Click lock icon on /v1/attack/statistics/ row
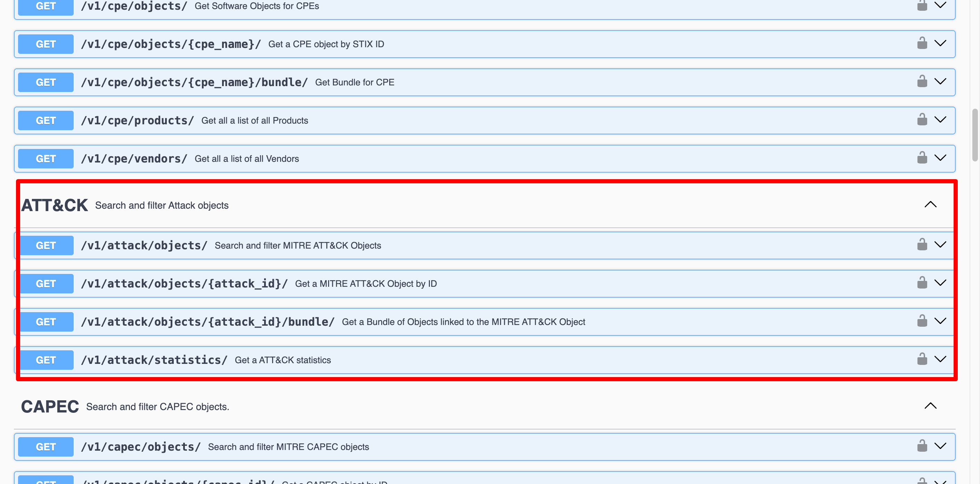 922,359
